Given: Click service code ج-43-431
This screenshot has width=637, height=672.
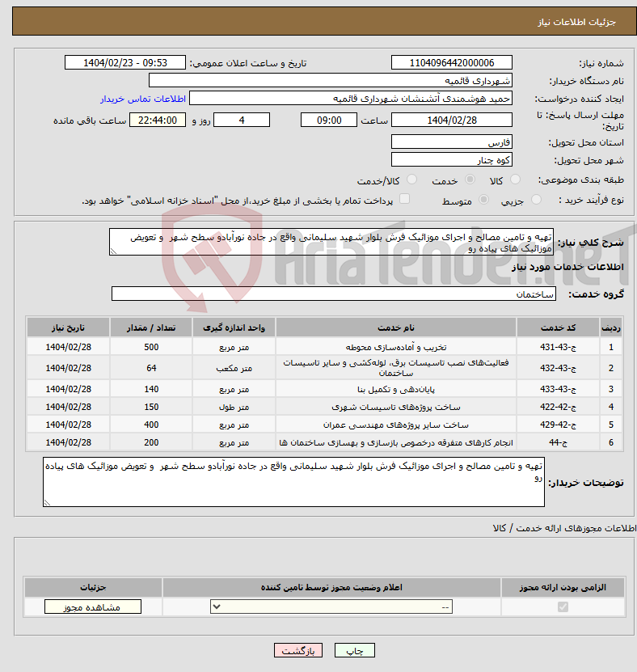Looking at the screenshot, I should click(558, 347).
